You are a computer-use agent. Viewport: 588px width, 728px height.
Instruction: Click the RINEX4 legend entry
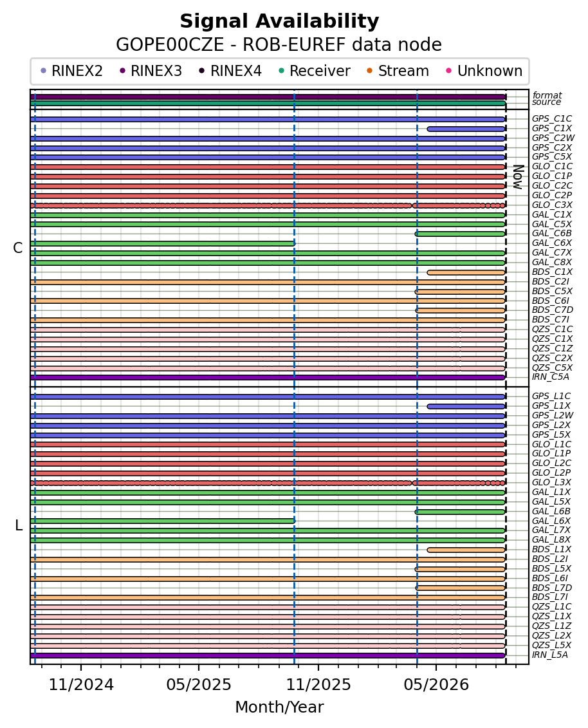[x=230, y=71]
